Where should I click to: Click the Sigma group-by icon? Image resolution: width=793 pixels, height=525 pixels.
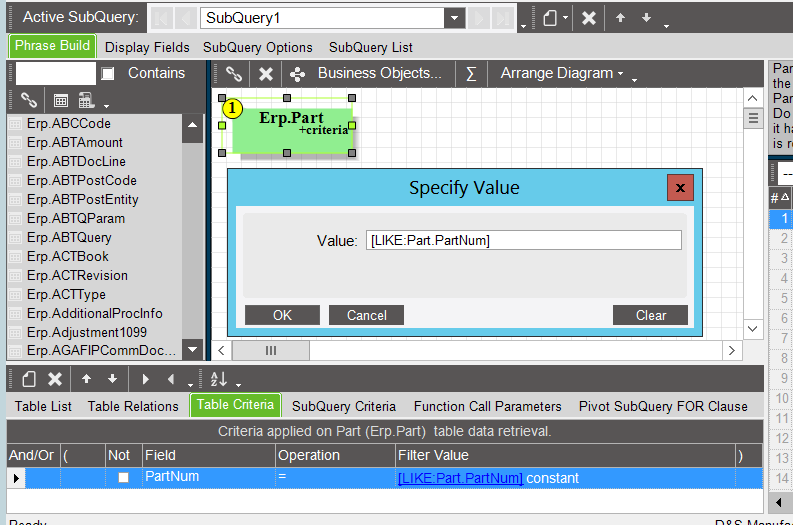click(x=471, y=74)
